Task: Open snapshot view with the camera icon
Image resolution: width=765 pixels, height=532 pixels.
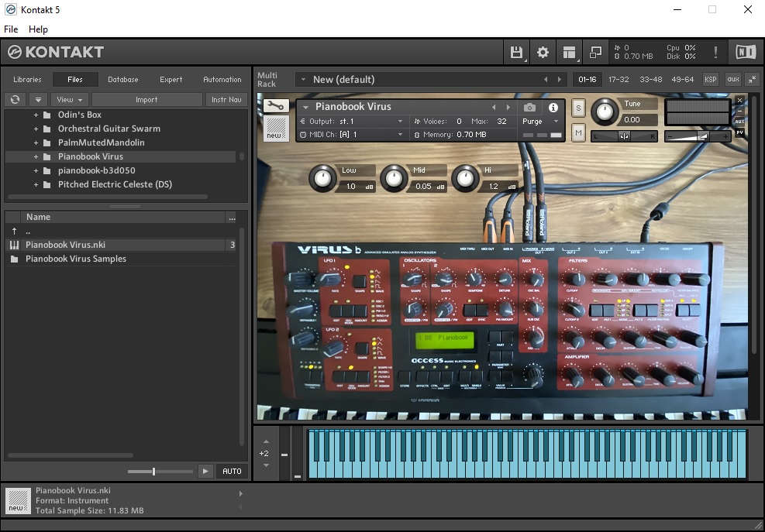Action: [x=529, y=108]
